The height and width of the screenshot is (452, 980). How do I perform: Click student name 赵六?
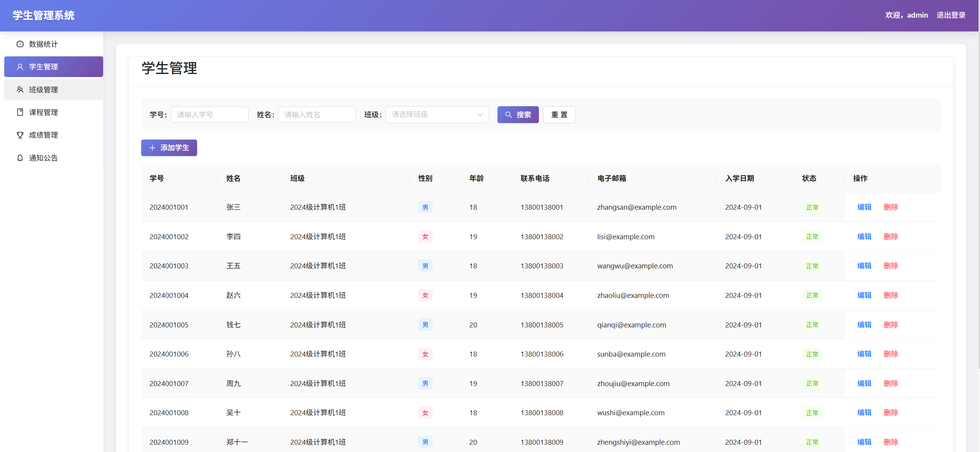pos(233,295)
